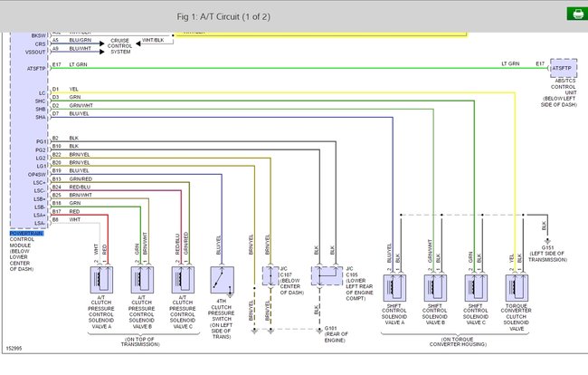Select the CRUISE CONTROL SYSTEM label
This screenshot has width=588, height=375.
tap(120, 46)
